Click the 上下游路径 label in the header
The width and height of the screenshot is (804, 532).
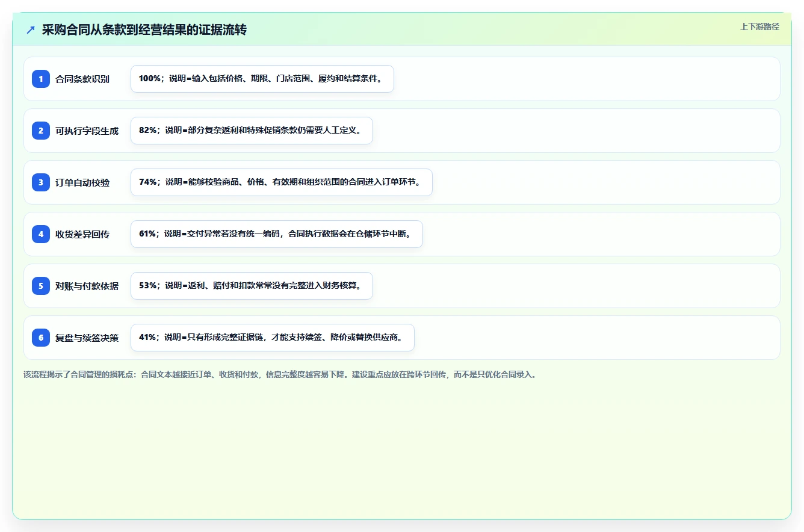coord(759,26)
